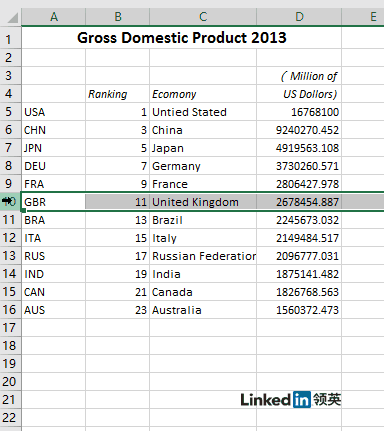
Task: Select column A header
Action: tap(54, 17)
